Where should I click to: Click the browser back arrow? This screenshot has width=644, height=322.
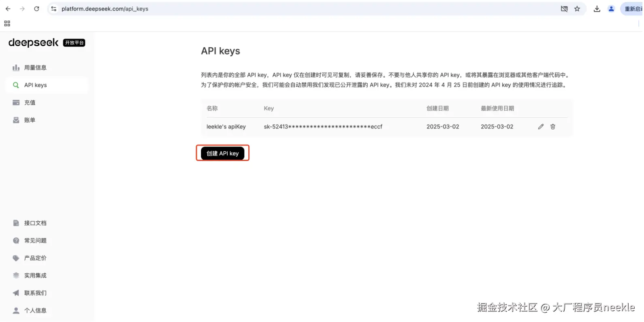[8, 9]
